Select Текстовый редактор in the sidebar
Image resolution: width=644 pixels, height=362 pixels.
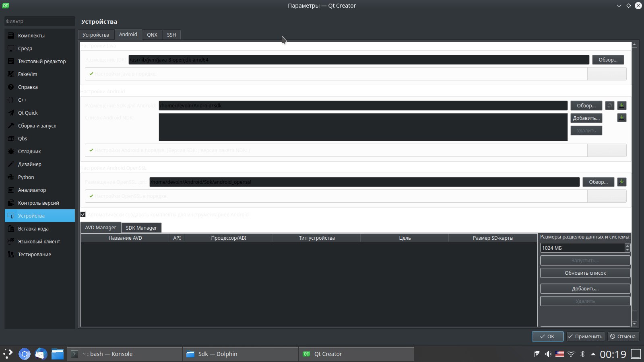pos(39,61)
